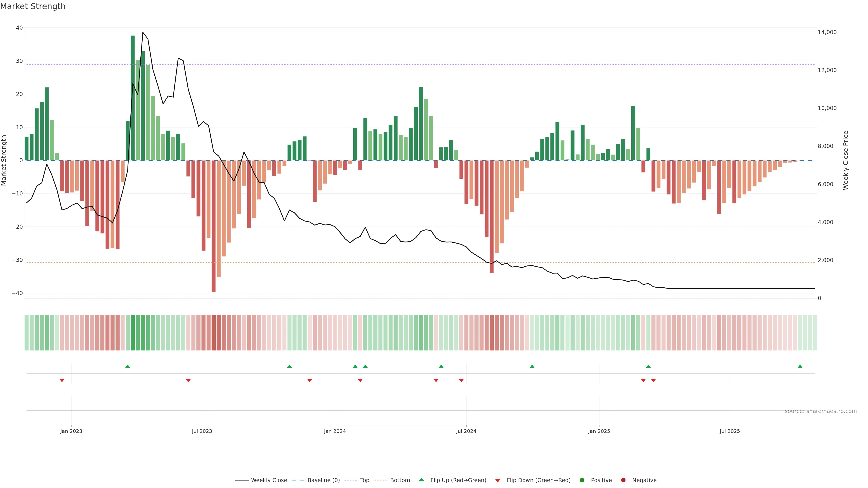This screenshot has height=488, width=868.
Task: Click the Market Strength chart title
Action: pos(33,6)
